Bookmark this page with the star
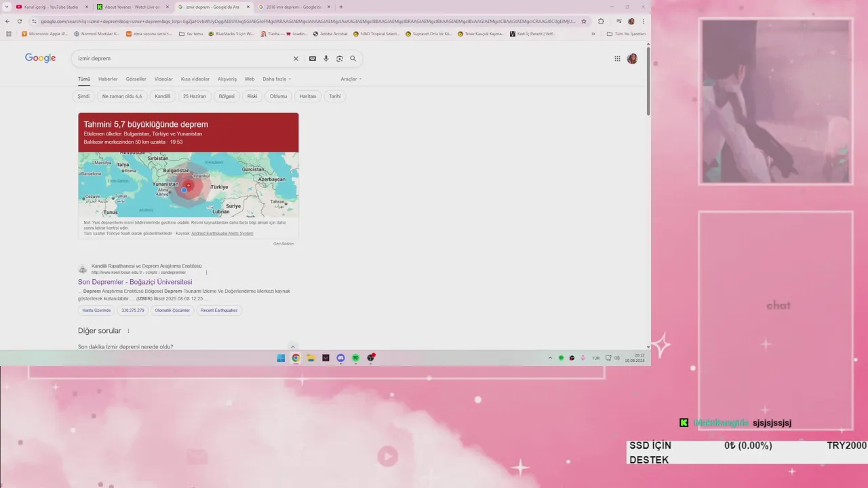Viewport: 868px width, 488px height. (584, 21)
